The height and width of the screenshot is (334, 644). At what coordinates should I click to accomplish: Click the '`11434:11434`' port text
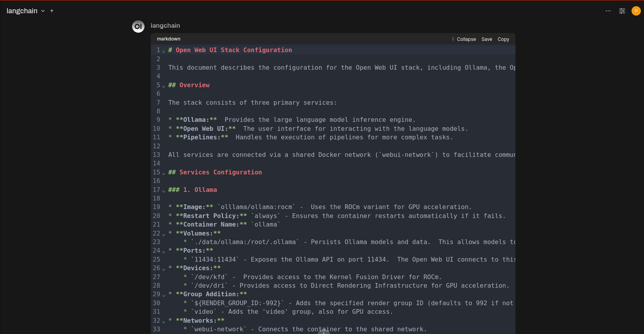tap(215, 259)
